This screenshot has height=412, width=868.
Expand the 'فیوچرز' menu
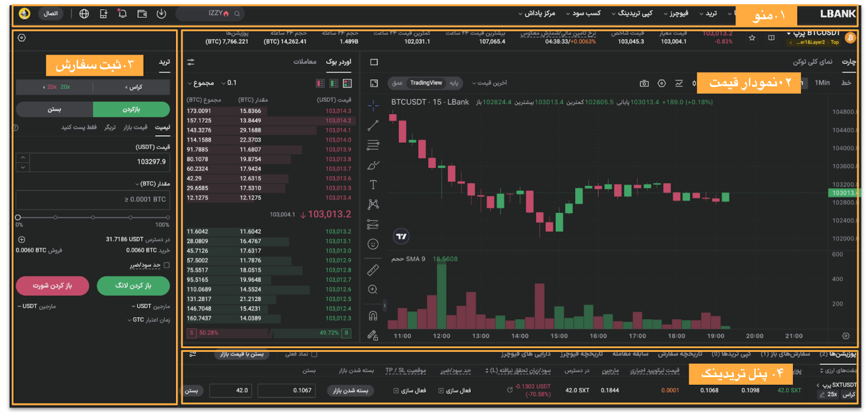coord(676,14)
